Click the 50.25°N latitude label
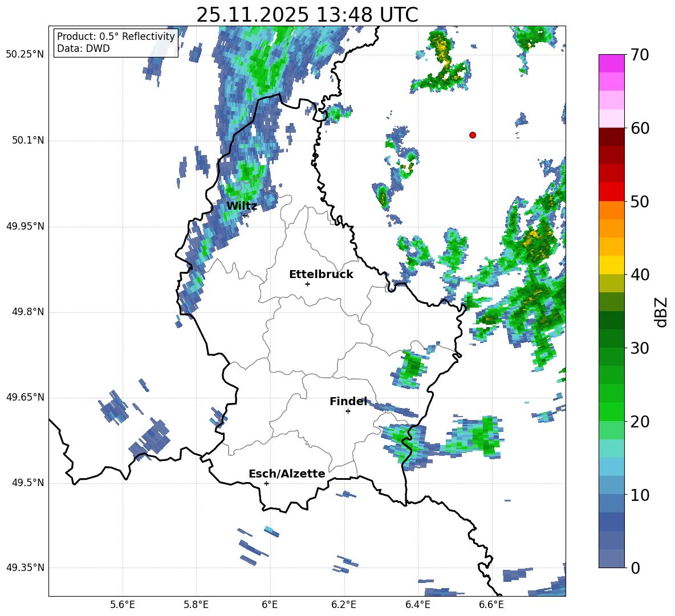Viewport: 675px width, 616px height. coord(25,55)
